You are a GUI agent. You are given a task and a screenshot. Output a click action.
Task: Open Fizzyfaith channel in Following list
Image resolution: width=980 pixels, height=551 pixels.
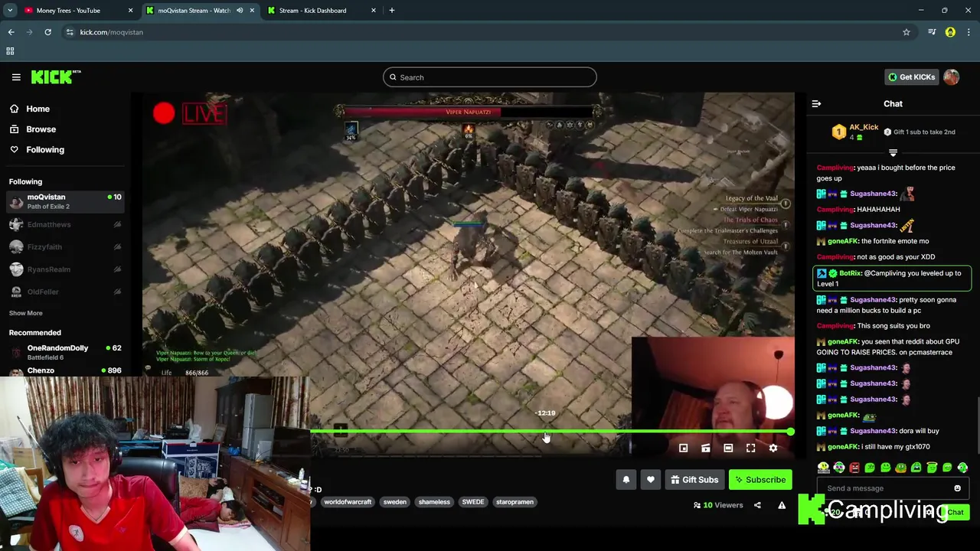(65, 246)
